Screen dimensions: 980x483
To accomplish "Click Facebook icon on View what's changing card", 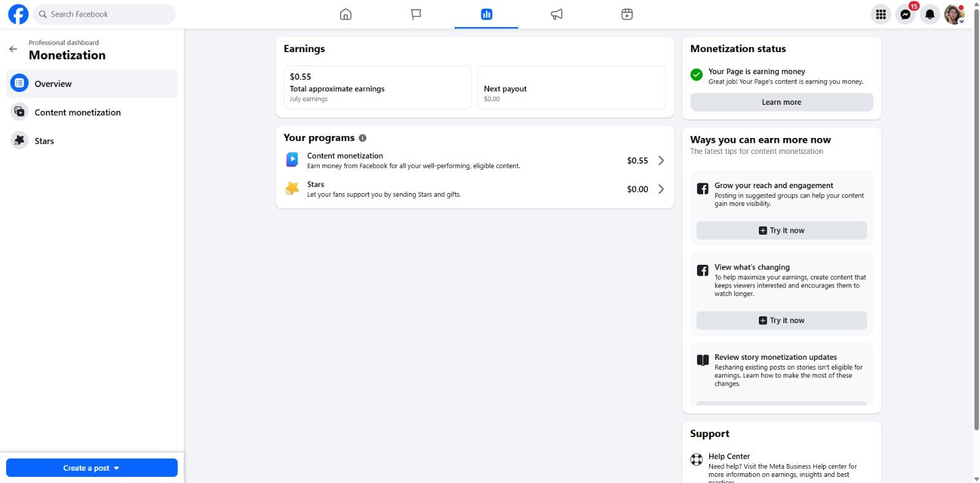I will click(x=703, y=270).
